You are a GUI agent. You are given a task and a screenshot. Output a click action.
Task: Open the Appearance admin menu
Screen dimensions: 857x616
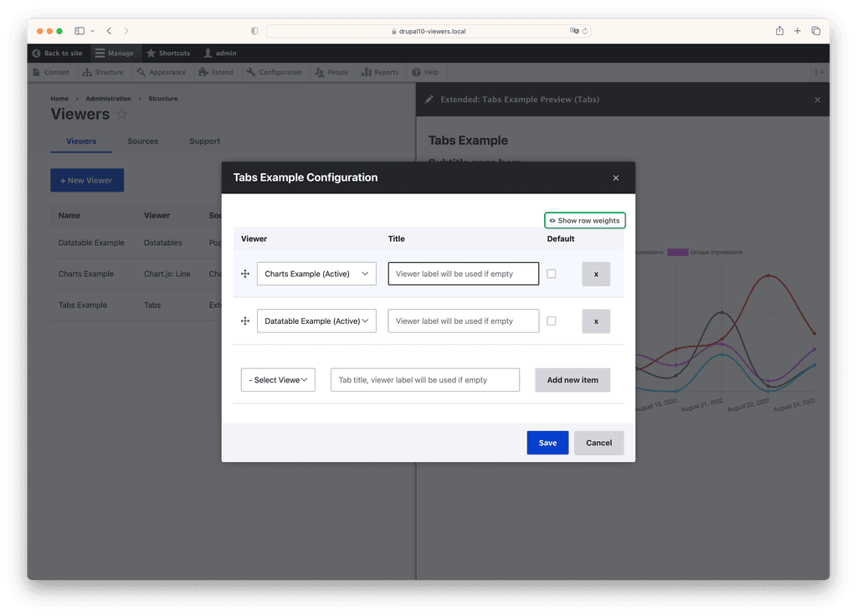(x=162, y=72)
